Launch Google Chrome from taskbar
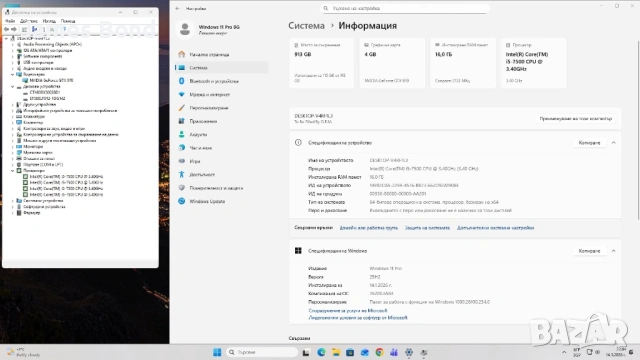This screenshot has width=640, height=360. (379, 352)
